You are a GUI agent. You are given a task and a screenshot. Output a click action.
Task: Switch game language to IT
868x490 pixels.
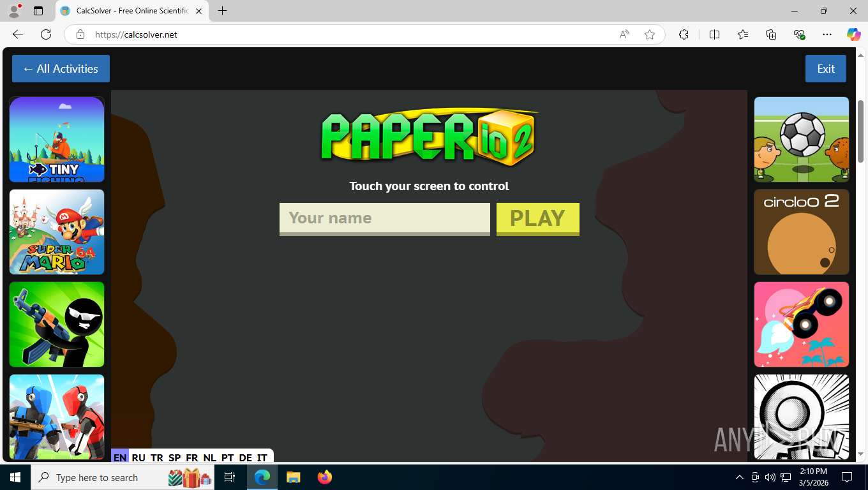coord(262,457)
